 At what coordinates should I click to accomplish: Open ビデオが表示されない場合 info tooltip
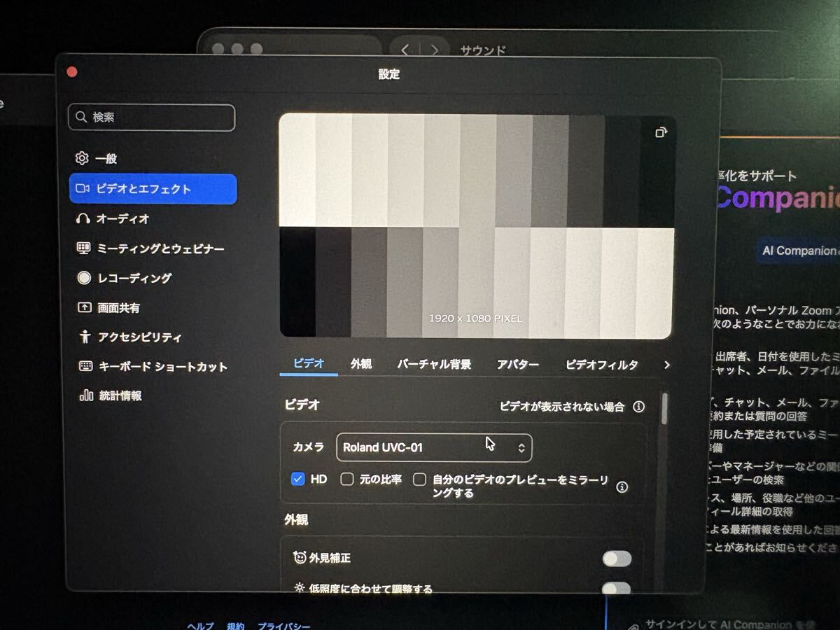click(x=638, y=405)
